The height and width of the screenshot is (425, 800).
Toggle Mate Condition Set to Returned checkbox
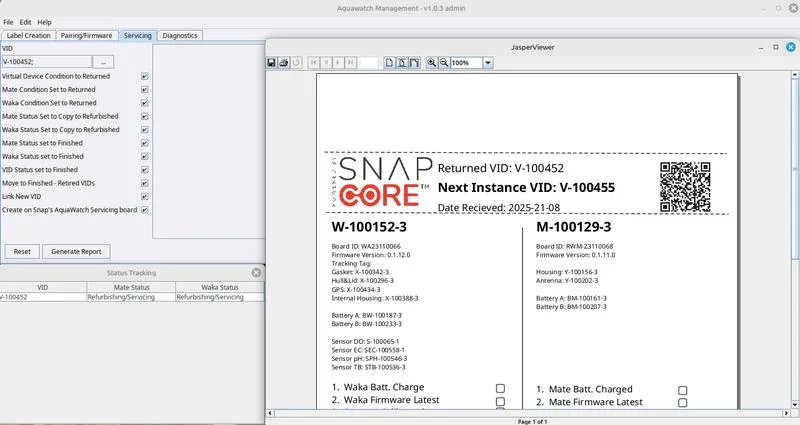click(145, 89)
